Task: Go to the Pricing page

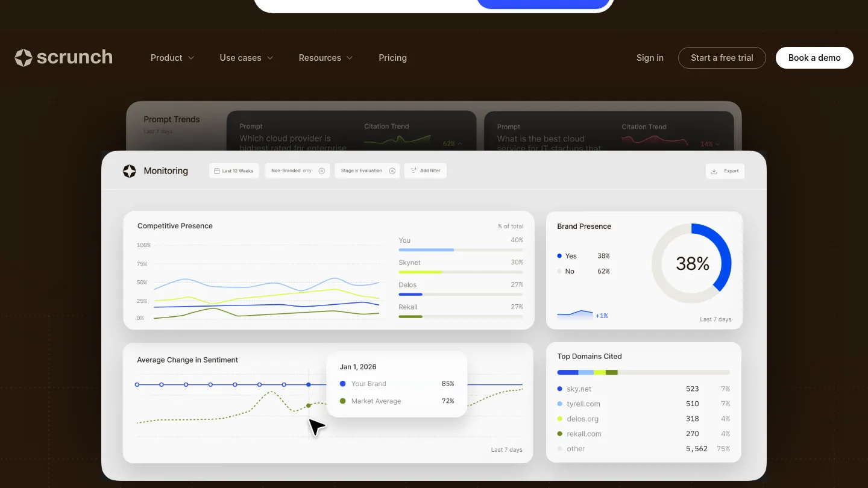Action: (x=393, y=58)
